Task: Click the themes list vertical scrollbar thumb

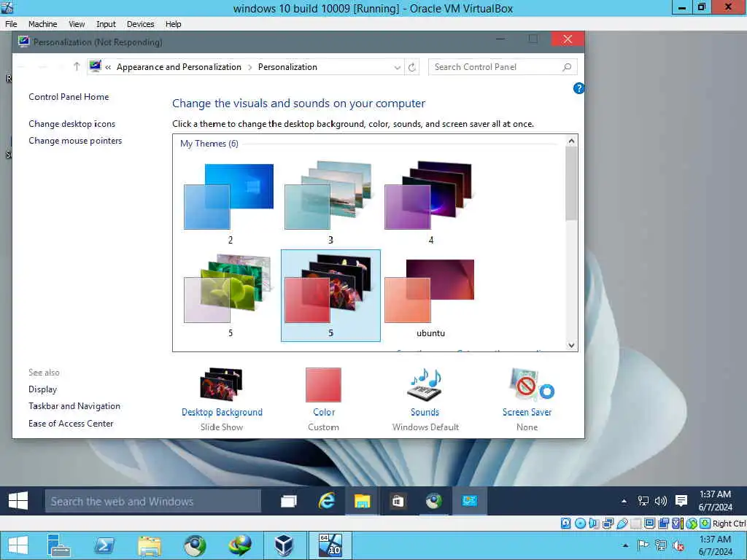Action: pyautogui.click(x=571, y=183)
